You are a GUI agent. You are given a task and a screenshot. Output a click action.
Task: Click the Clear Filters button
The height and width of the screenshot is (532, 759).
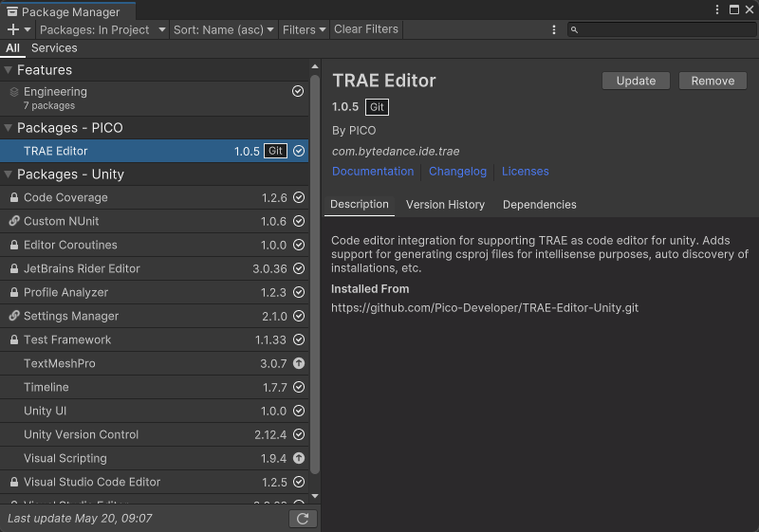pos(366,29)
